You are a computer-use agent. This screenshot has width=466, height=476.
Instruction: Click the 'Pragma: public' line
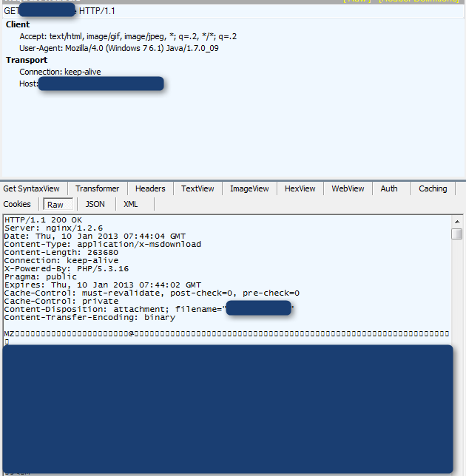click(41, 277)
